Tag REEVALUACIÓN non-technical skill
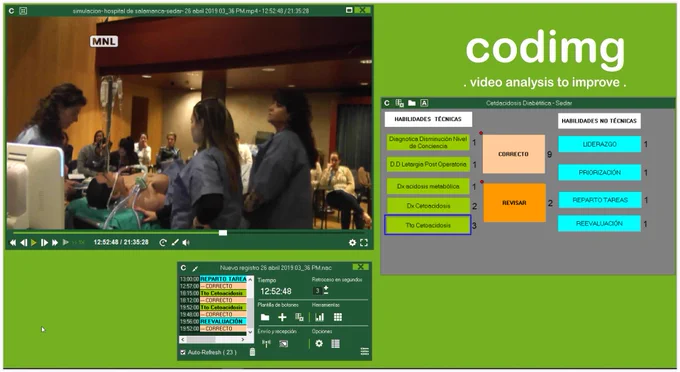This screenshot has width=680, height=372. point(599,224)
